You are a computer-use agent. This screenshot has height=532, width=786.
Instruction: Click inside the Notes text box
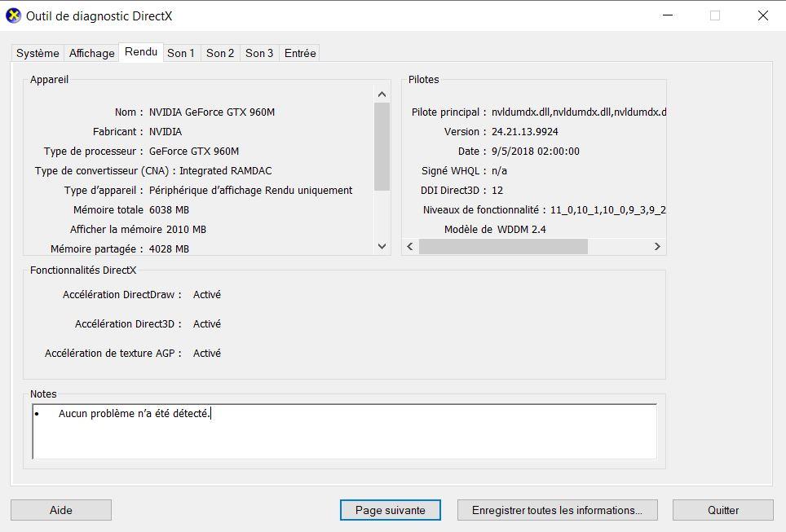[344, 431]
